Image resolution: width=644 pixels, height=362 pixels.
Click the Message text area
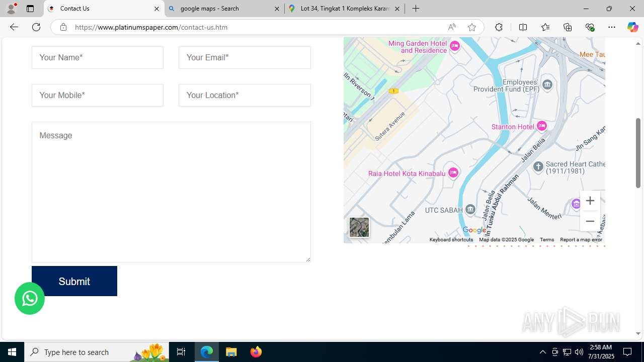tap(171, 192)
